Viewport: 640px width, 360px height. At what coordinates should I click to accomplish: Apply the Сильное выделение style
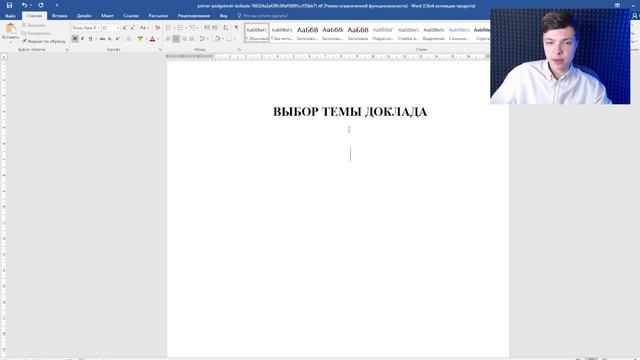[x=459, y=33]
